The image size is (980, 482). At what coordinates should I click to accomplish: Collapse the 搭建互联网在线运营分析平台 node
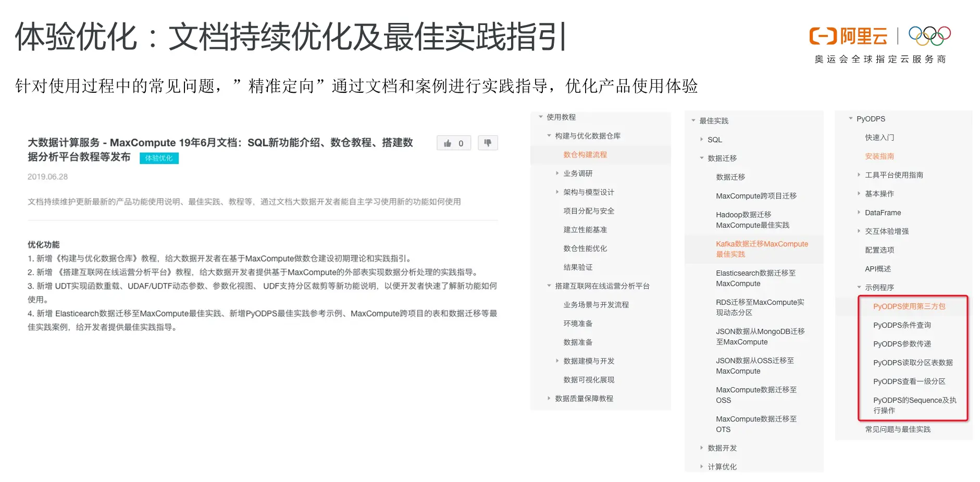[549, 286]
